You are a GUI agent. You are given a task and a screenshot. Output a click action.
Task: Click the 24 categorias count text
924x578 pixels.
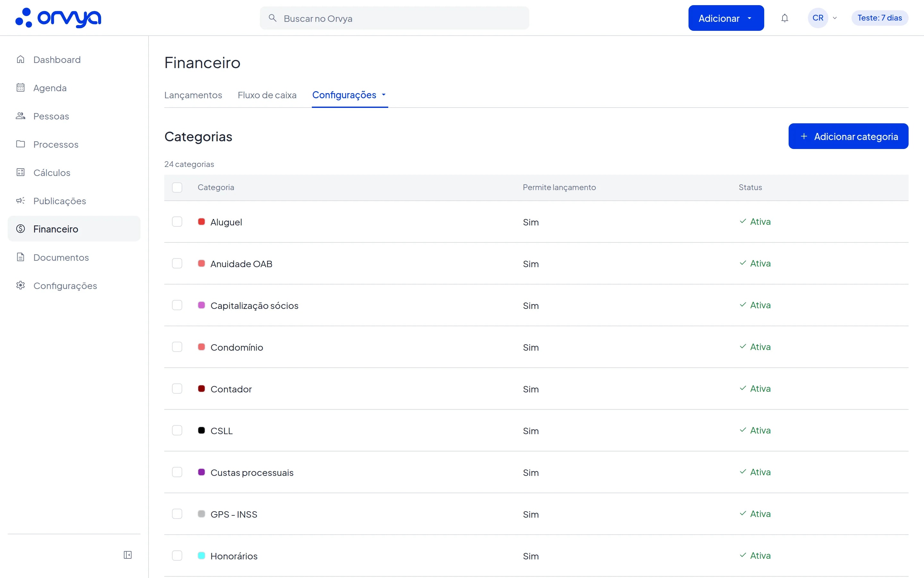pyautogui.click(x=189, y=164)
